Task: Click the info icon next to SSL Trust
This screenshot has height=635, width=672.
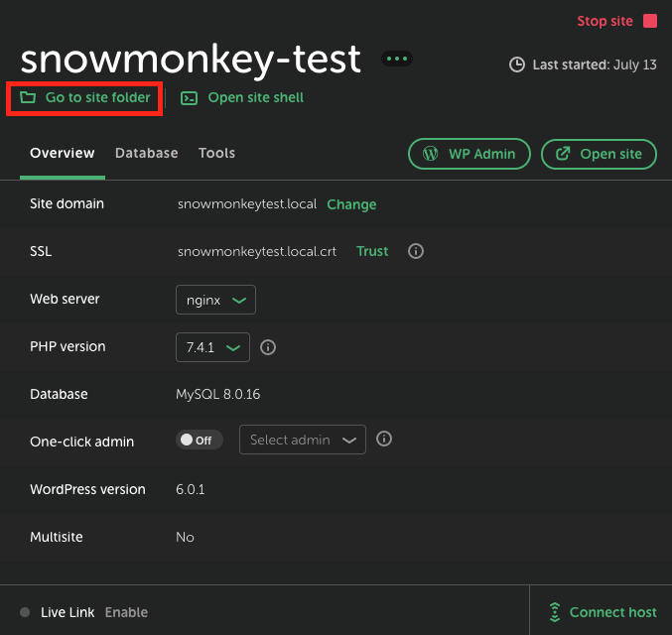Action: click(x=415, y=251)
